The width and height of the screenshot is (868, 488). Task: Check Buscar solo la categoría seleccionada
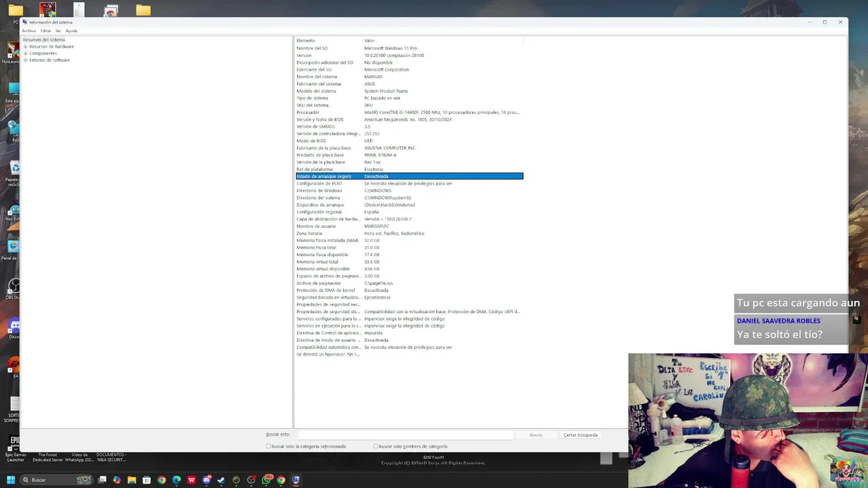pos(269,447)
